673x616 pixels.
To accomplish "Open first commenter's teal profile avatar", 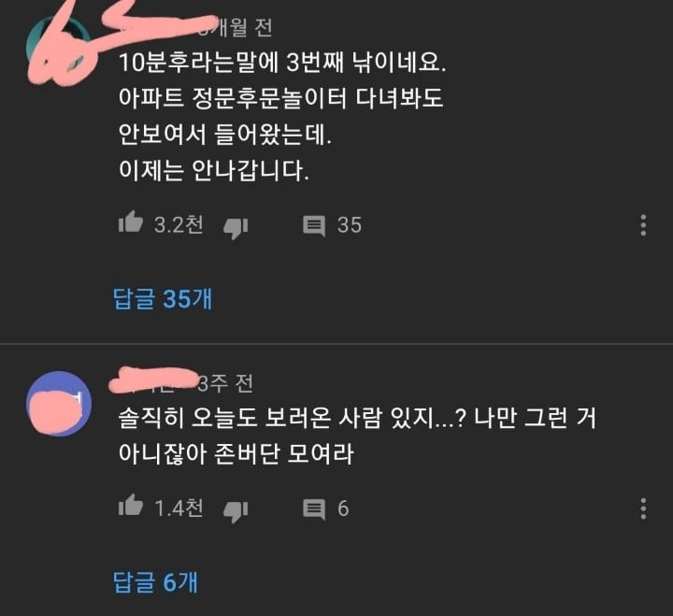I will (x=59, y=45).
